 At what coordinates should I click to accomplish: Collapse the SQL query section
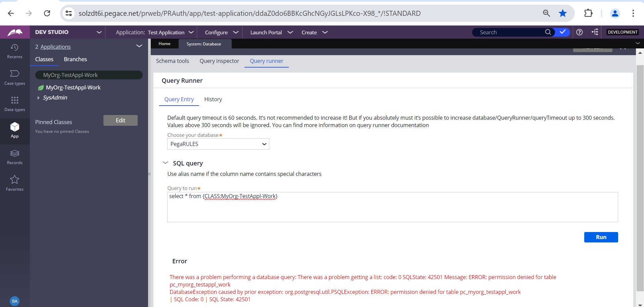pyautogui.click(x=165, y=163)
